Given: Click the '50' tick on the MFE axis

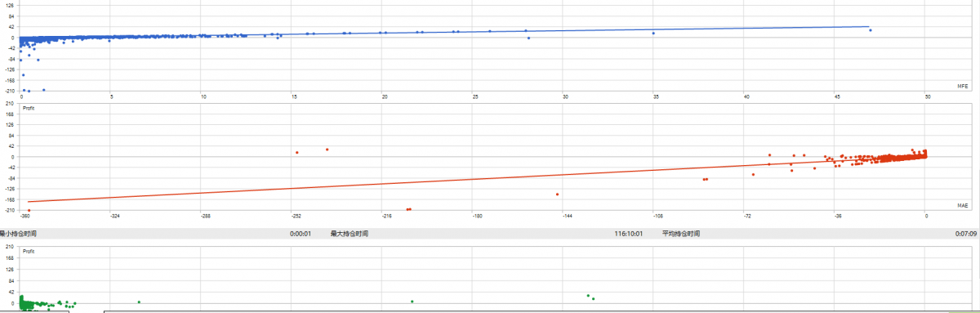Looking at the screenshot, I should tap(928, 96).
